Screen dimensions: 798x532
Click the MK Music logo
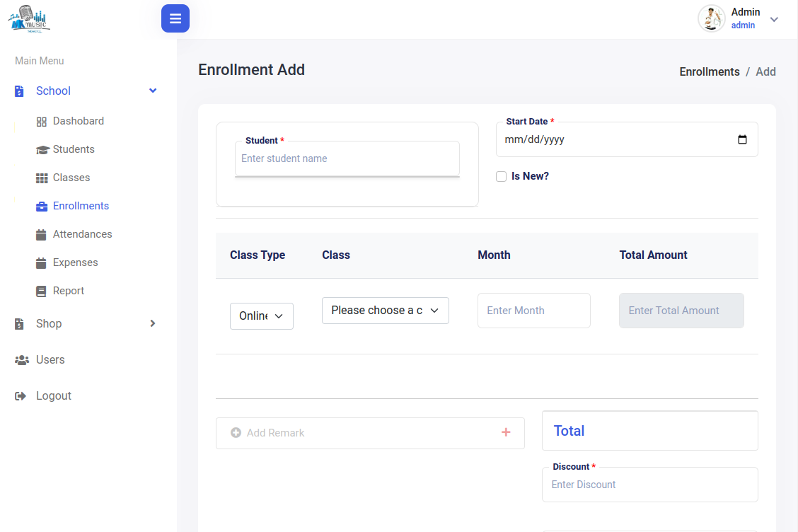click(30, 19)
